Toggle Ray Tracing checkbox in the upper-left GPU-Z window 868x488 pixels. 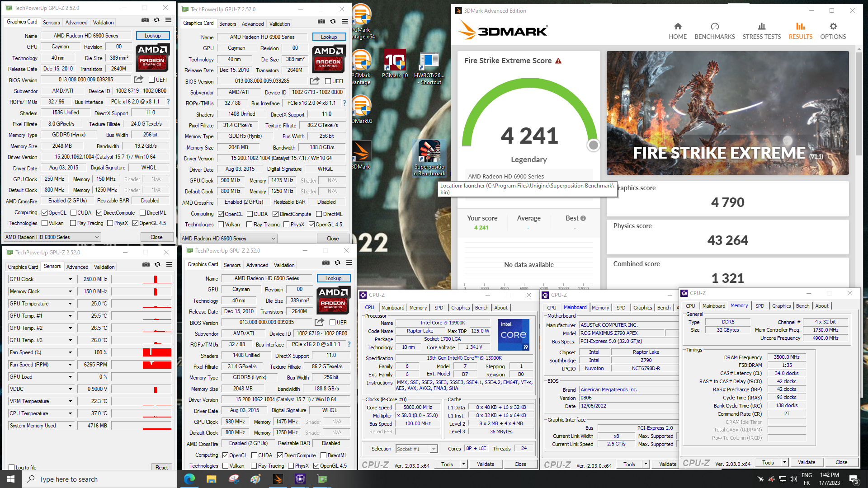73,223
